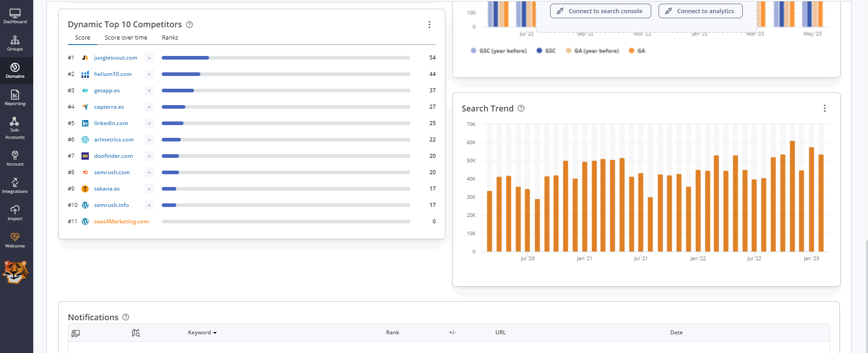Open Groups in the sidebar
Image resolution: width=868 pixels, height=353 pixels.
point(15,44)
